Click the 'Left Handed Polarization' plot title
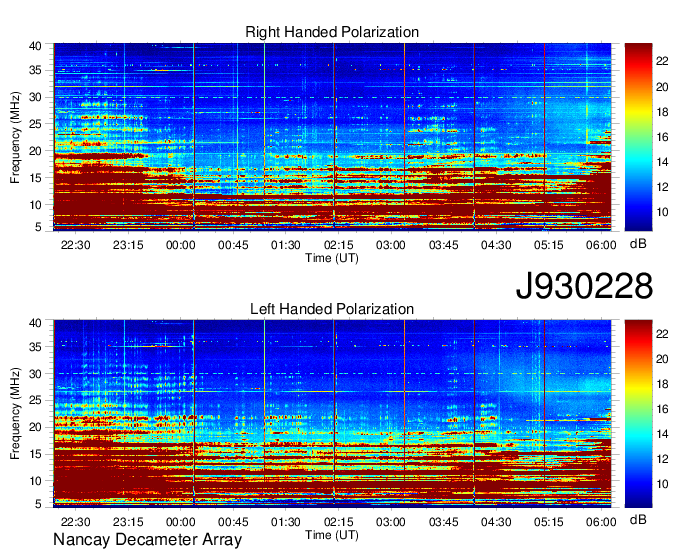The image size is (680, 552). pos(332,309)
